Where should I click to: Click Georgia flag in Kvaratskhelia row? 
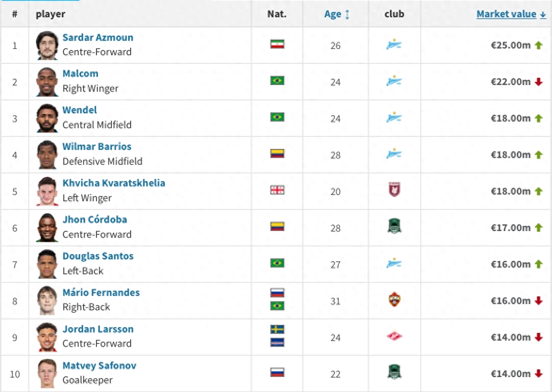(277, 190)
